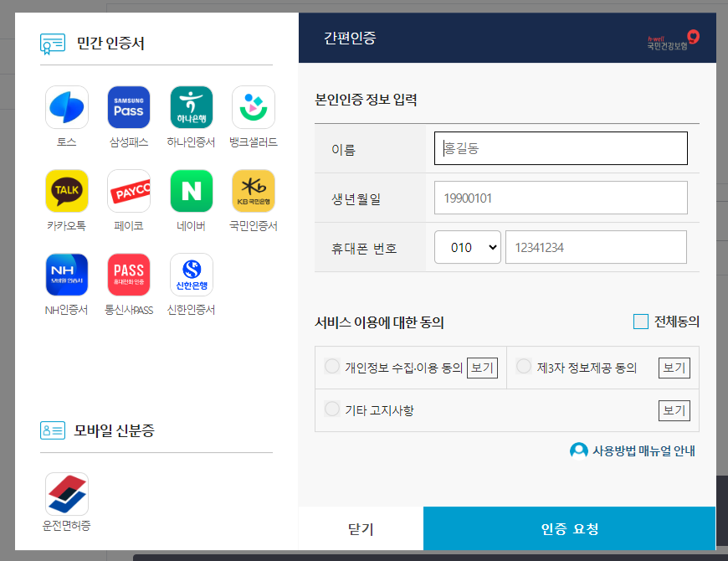
Task: Click 보기 button for 개인정보 수집·이용 동의
Action: (x=482, y=368)
